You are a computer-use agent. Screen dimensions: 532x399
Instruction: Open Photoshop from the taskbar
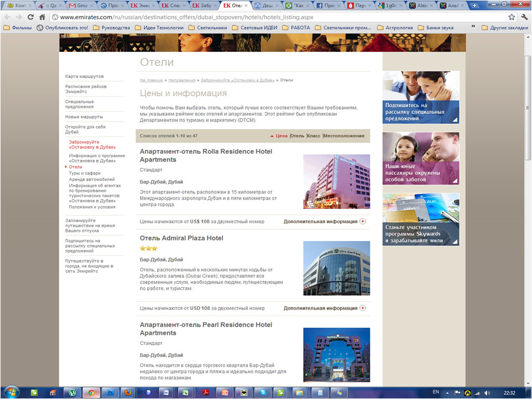pyautogui.click(x=110, y=392)
